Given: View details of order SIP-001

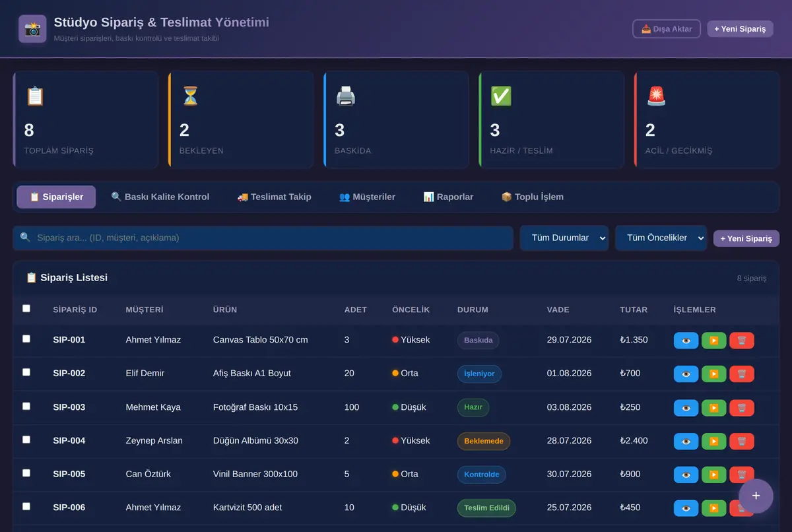Looking at the screenshot, I should [x=686, y=341].
